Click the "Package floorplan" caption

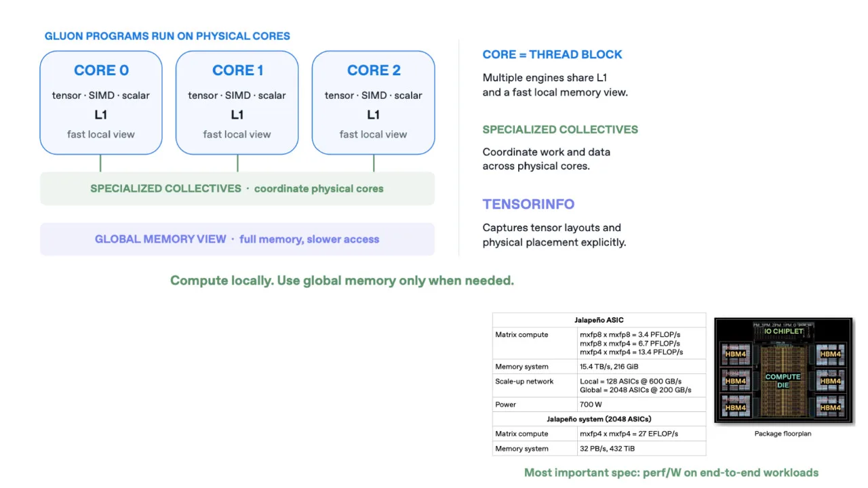(783, 434)
